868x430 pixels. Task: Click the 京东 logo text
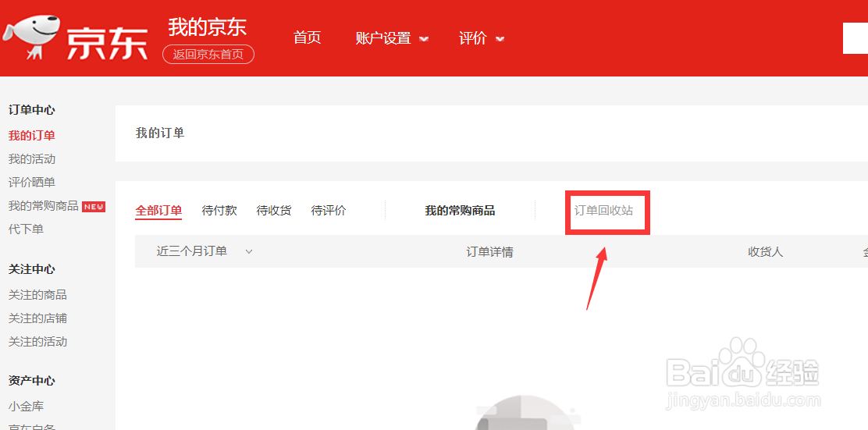tap(108, 42)
